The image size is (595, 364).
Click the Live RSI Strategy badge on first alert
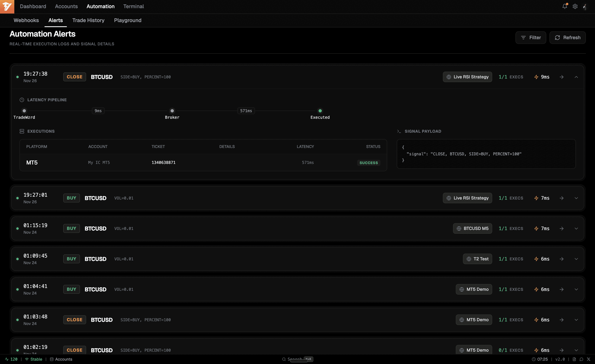click(x=467, y=77)
